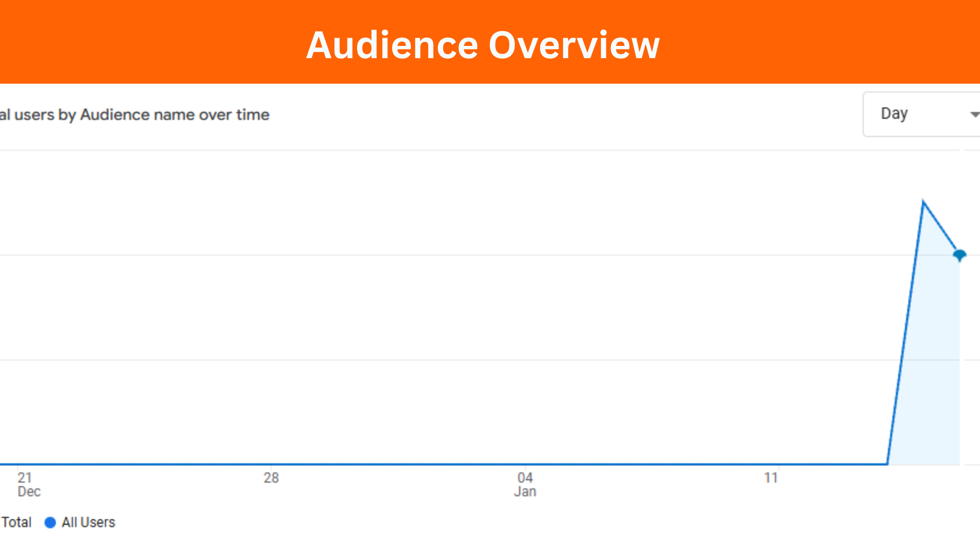Click the dropdown arrow beside Day
Viewport: 980px width, 551px height.
coord(974,114)
